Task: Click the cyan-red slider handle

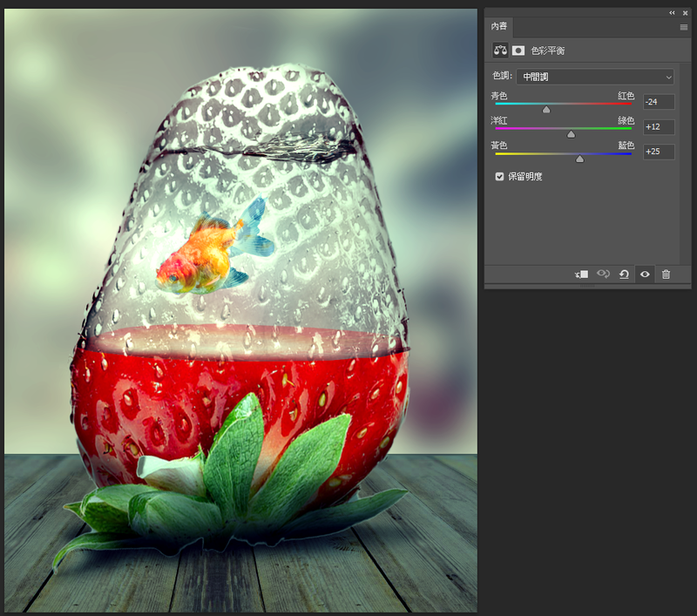Action: click(546, 110)
